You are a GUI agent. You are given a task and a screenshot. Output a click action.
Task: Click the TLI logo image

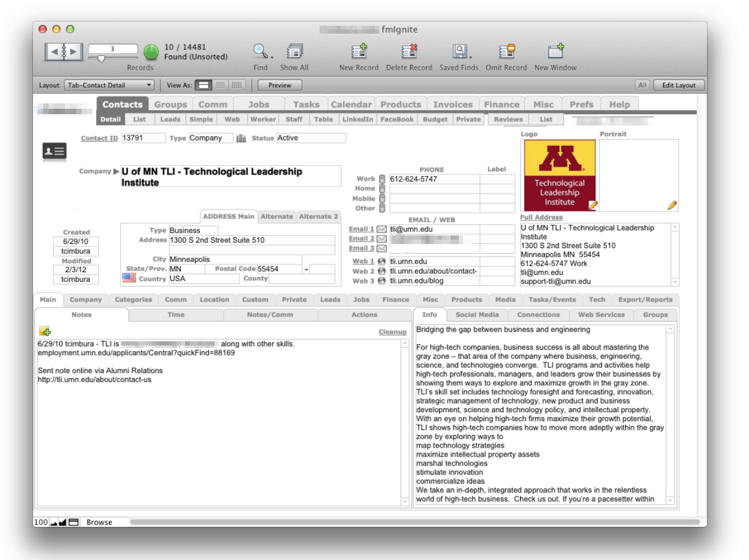(x=560, y=175)
